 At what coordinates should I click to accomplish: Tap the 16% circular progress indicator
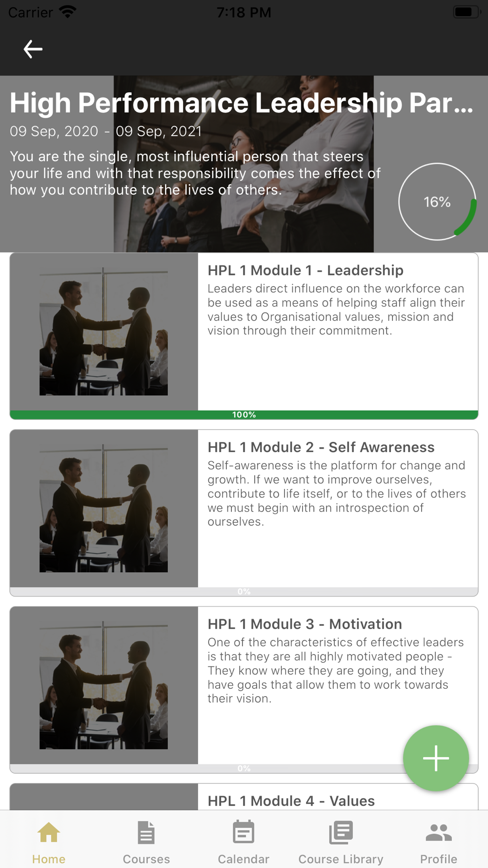437,202
